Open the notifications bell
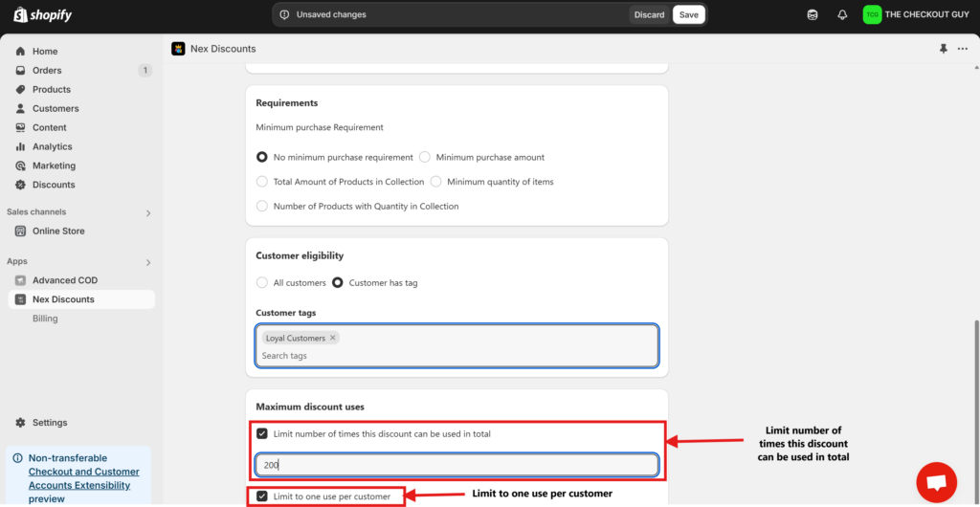The height and width of the screenshot is (507, 980). tap(842, 15)
